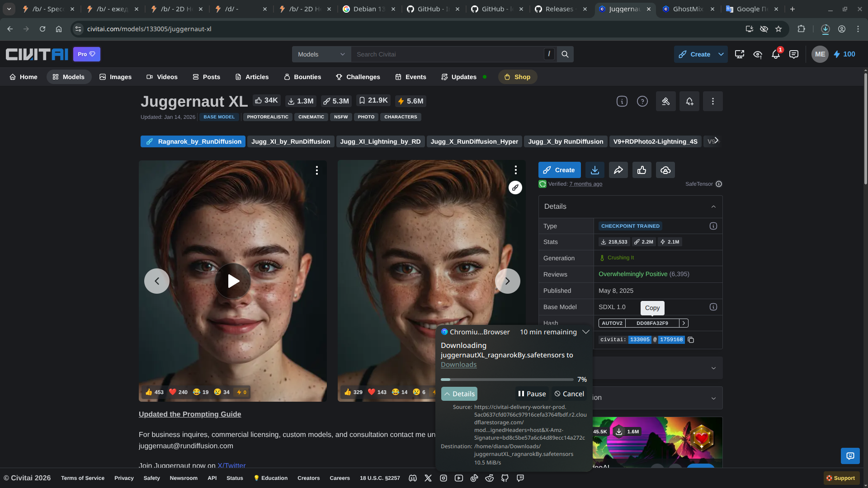Image resolution: width=868 pixels, height=488 pixels.
Task: Click the notifications bell icon in header
Action: [x=776, y=54]
